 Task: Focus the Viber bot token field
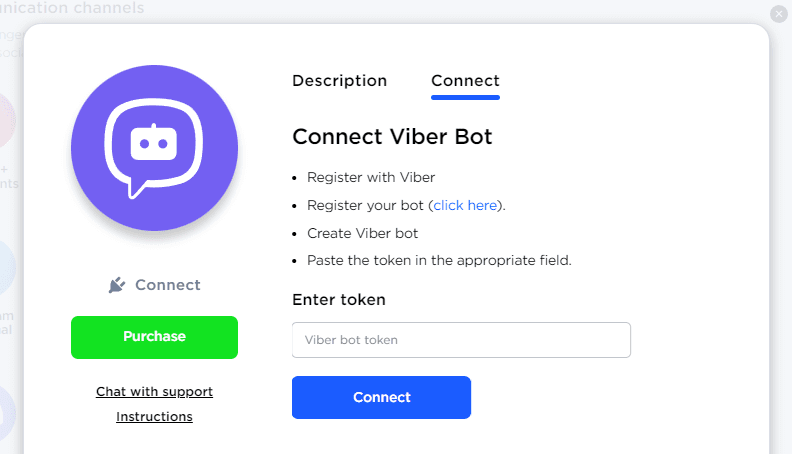click(461, 340)
